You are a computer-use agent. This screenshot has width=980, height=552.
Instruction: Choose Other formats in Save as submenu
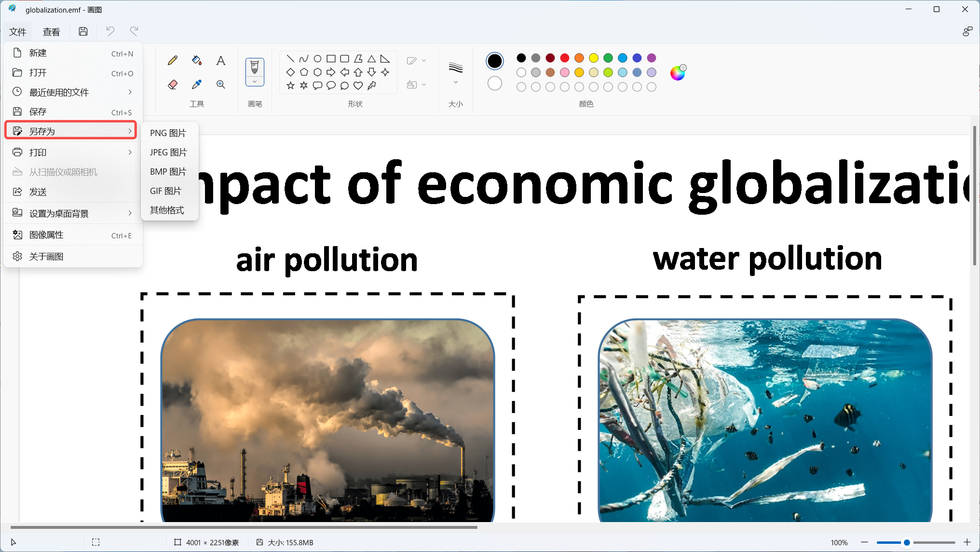tap(170, 210)
